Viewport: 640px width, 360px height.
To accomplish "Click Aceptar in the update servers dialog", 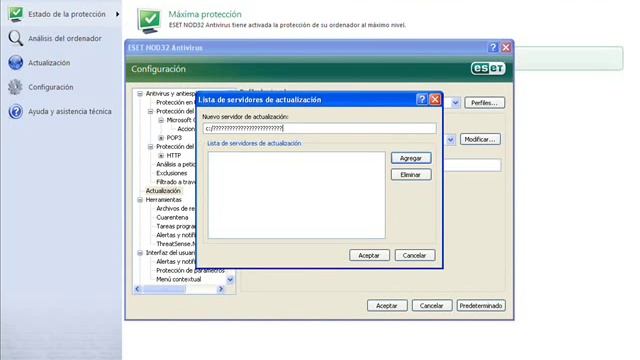I will [x=369, y=255].
